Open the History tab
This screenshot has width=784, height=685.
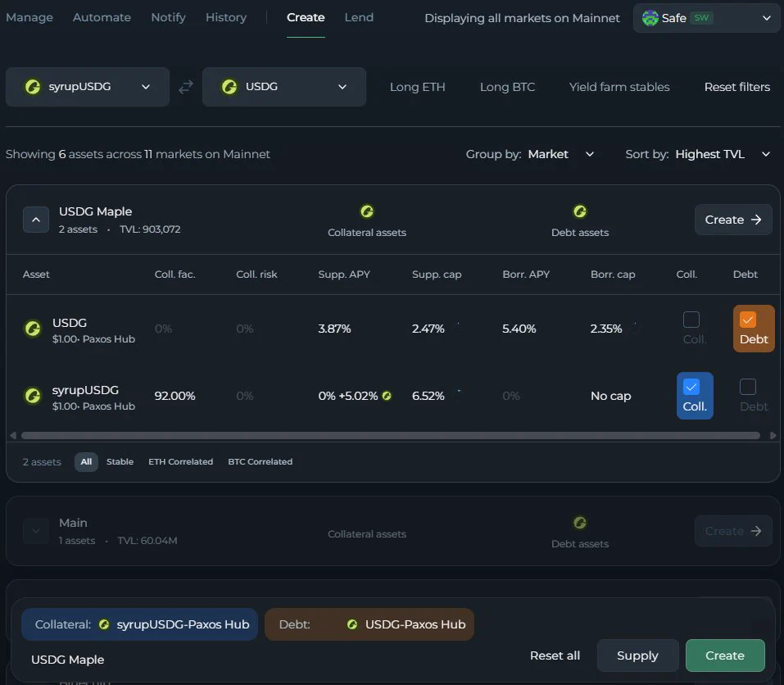tap(226, 17)
